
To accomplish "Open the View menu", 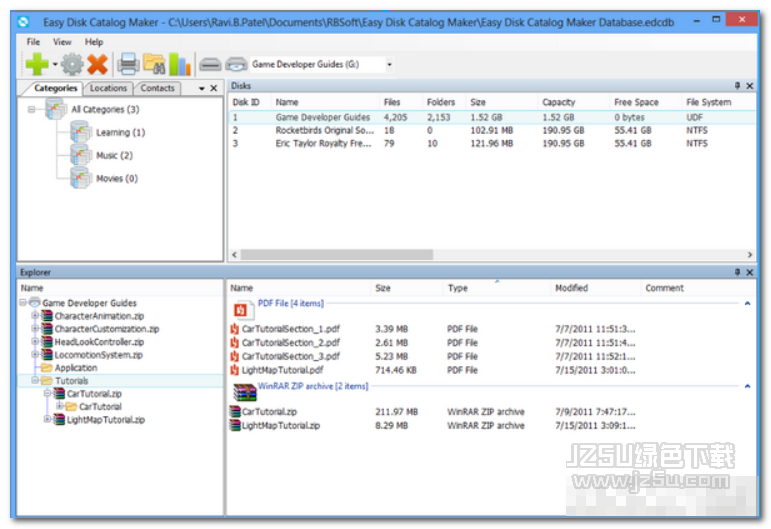I will pos(62,42).
